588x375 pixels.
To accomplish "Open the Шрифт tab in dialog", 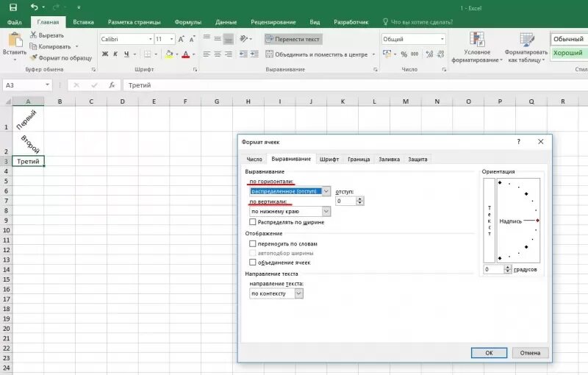I will 329,159.
